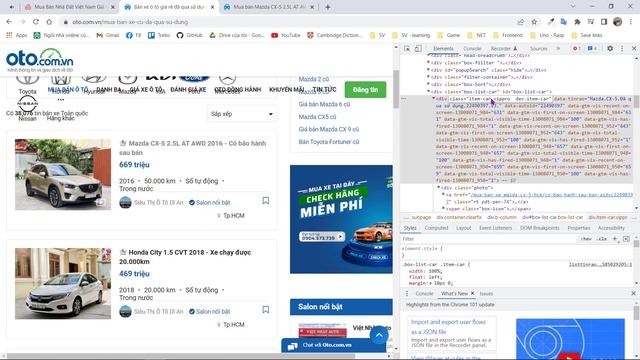The image size is (640, 360).
Task: Open the drawer Issues tab
Action: pyautogui.click(x=486, y=293)
